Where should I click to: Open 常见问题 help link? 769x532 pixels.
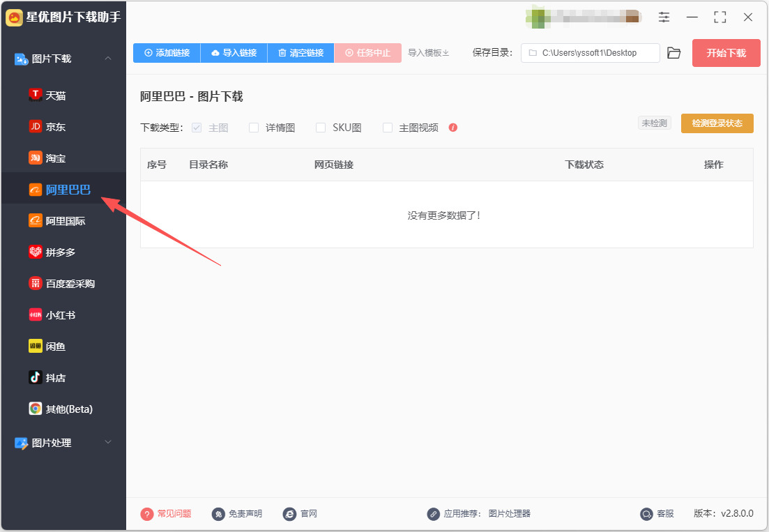point(166,514)
